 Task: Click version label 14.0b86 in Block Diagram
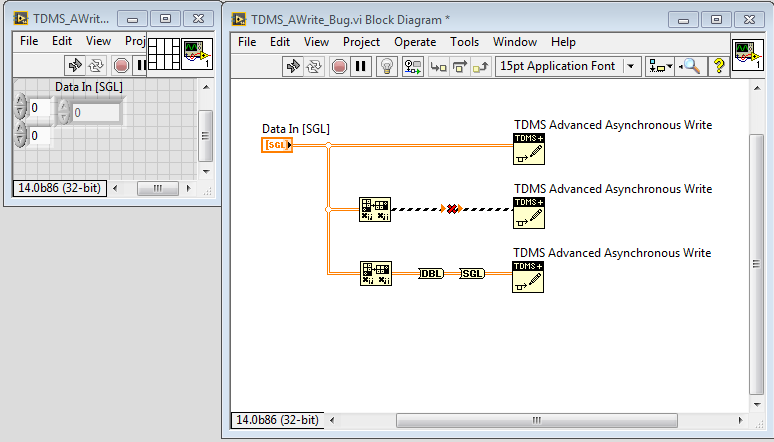[x=277, y=420]
